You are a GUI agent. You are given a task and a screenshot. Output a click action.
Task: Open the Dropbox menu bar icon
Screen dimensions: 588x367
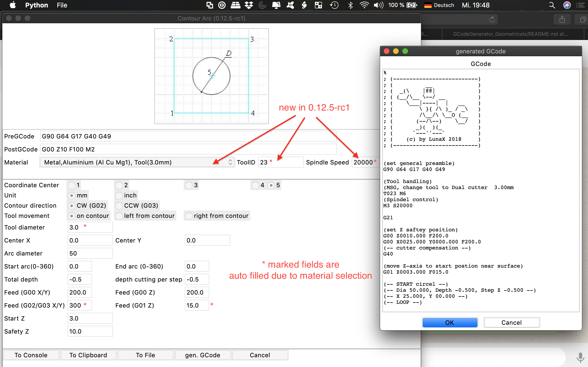tap(249, 5)
